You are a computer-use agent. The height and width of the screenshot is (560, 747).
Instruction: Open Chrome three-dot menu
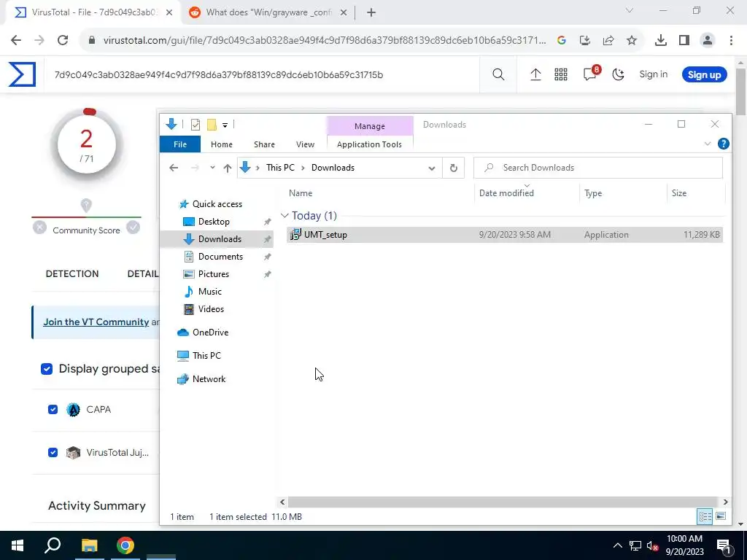[731, 41]
